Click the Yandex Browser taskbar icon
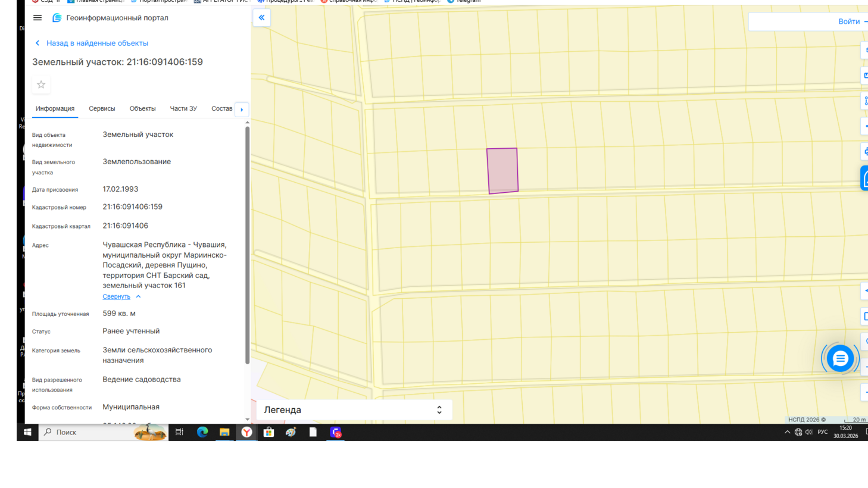 pyautogui.click(x=246, y=432)
